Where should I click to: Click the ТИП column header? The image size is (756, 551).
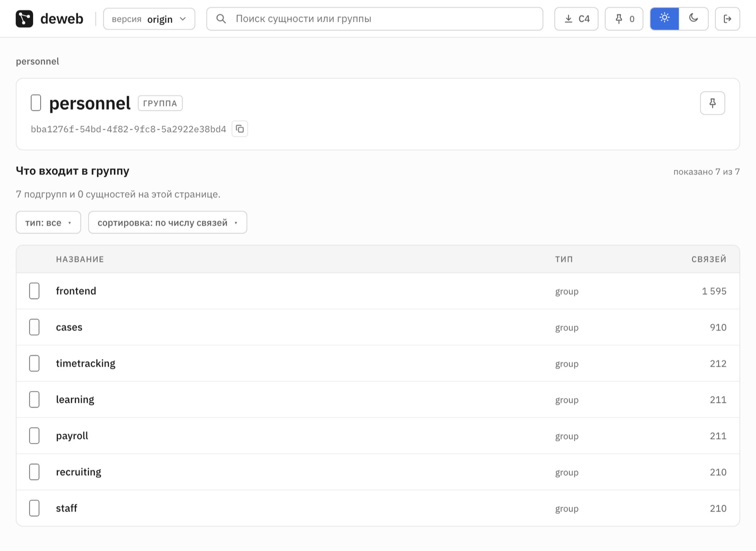click(564, 259)
